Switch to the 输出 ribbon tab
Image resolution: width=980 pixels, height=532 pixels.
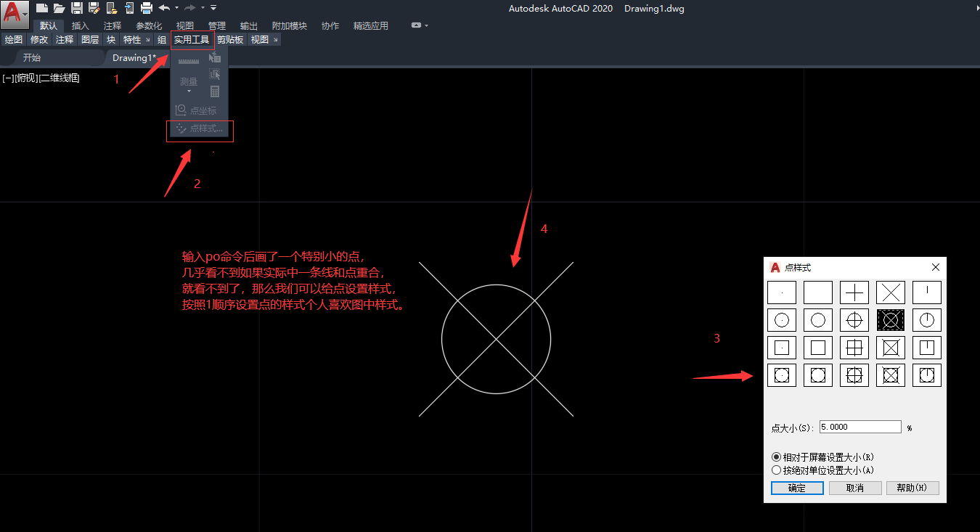point(249,25)
